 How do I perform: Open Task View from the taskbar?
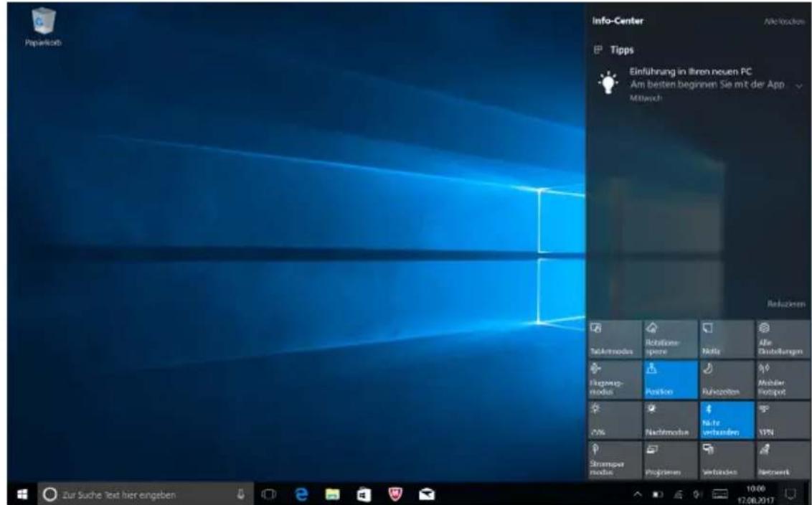pyautogui.click(x=268, y=495)
